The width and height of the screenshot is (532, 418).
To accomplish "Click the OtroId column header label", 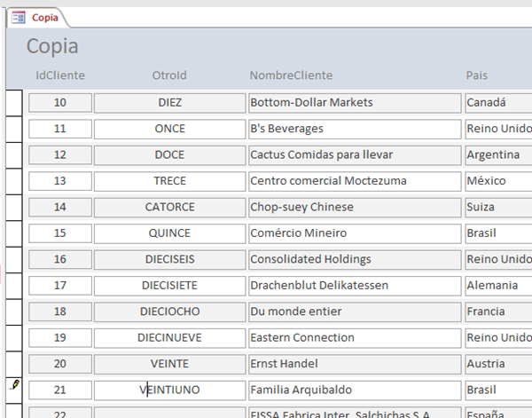I will pos(169,75).
